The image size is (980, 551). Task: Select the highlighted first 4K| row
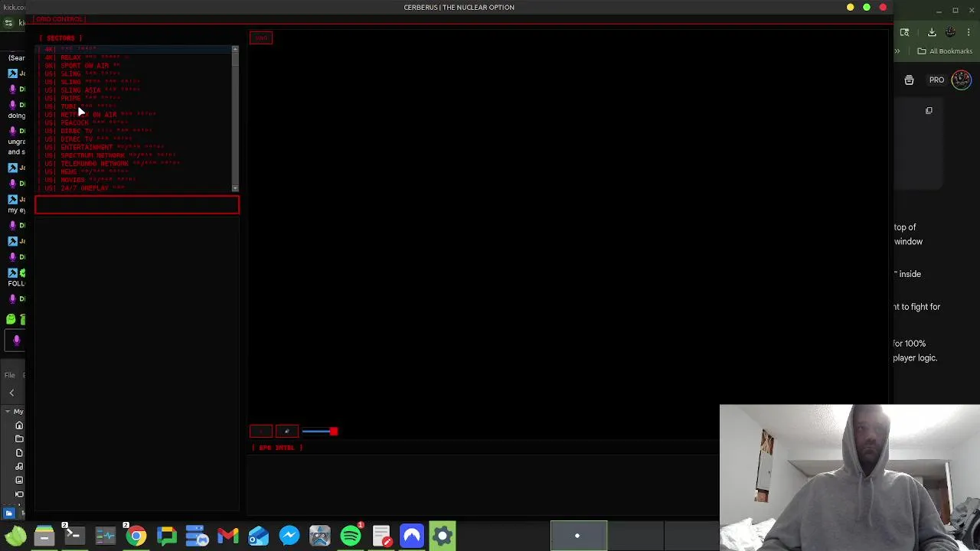(134, 50)
